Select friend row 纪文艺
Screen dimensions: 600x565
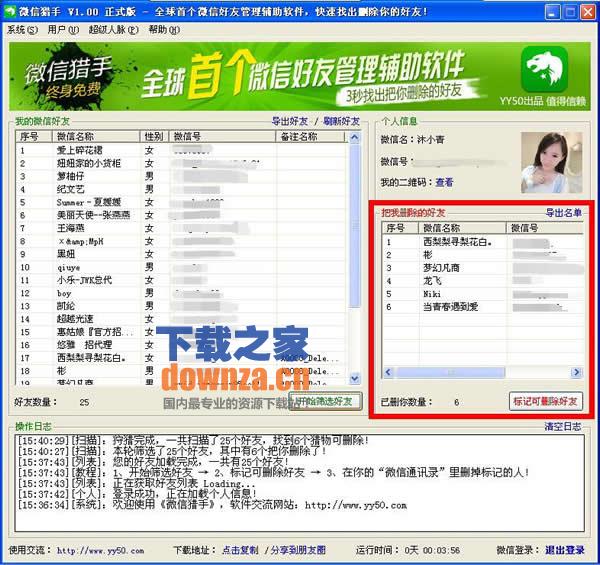182,189
